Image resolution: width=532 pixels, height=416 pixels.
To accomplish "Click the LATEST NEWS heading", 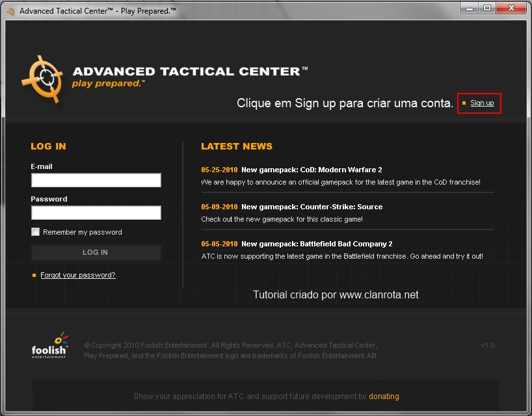I will click(x=237, y=146).
